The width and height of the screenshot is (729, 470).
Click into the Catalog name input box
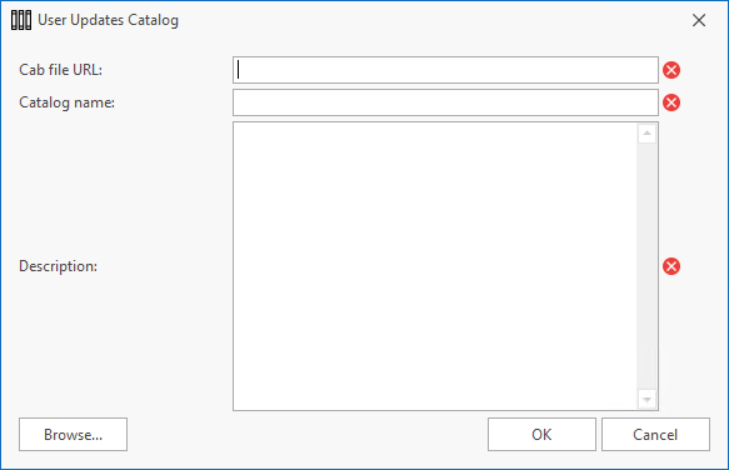coord(445,102)
